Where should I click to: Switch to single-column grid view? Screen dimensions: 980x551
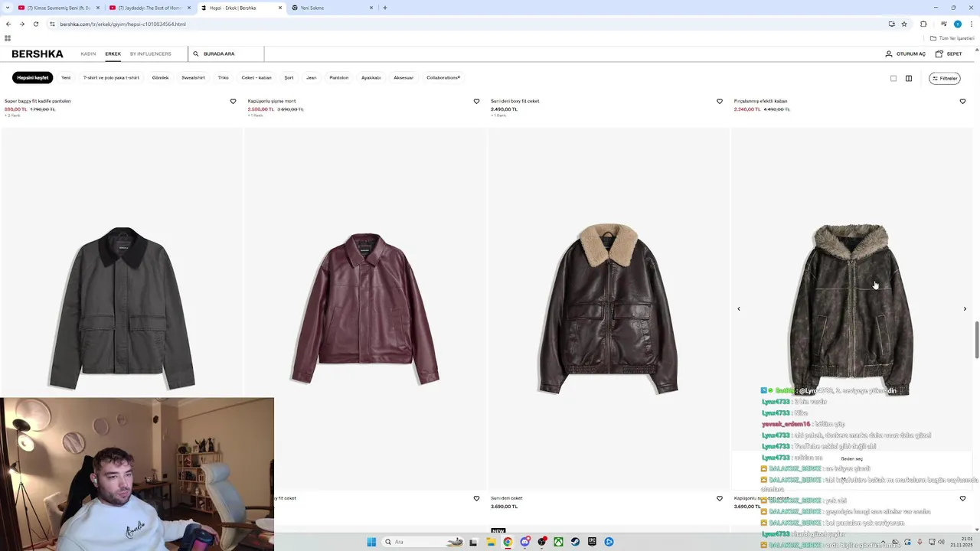(893, 78)
